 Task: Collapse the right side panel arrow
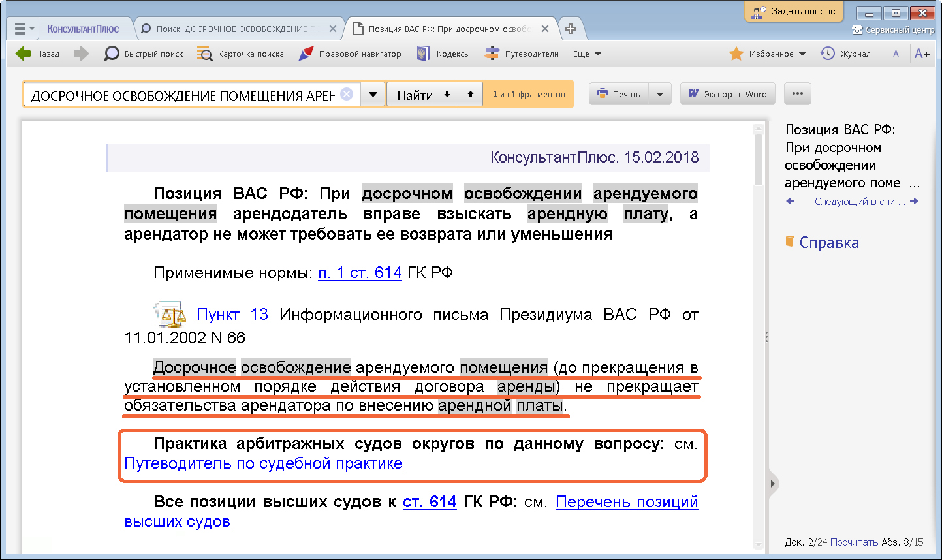click(x=773, y=484)
